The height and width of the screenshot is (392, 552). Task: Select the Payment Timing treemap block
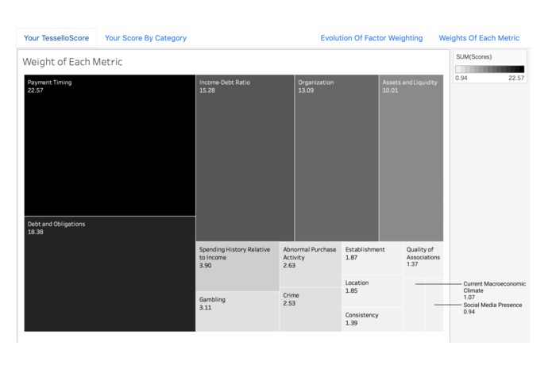110,145
